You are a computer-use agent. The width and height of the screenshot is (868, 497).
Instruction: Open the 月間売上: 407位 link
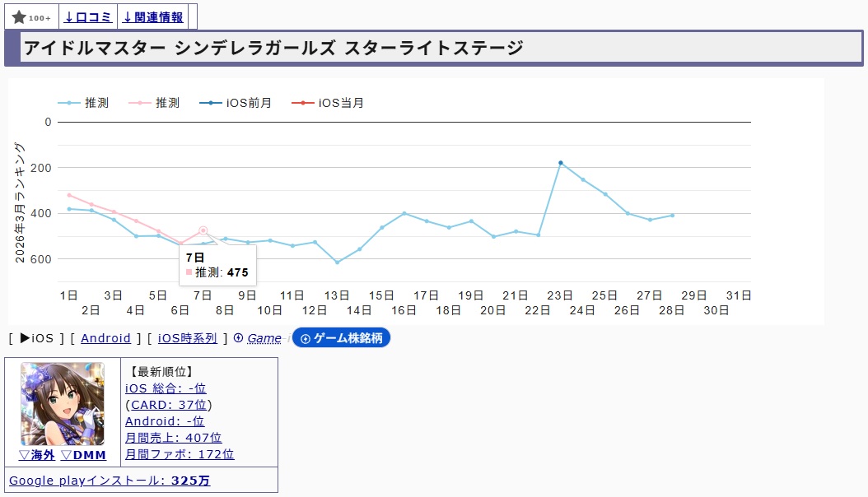tap(173, 438)
